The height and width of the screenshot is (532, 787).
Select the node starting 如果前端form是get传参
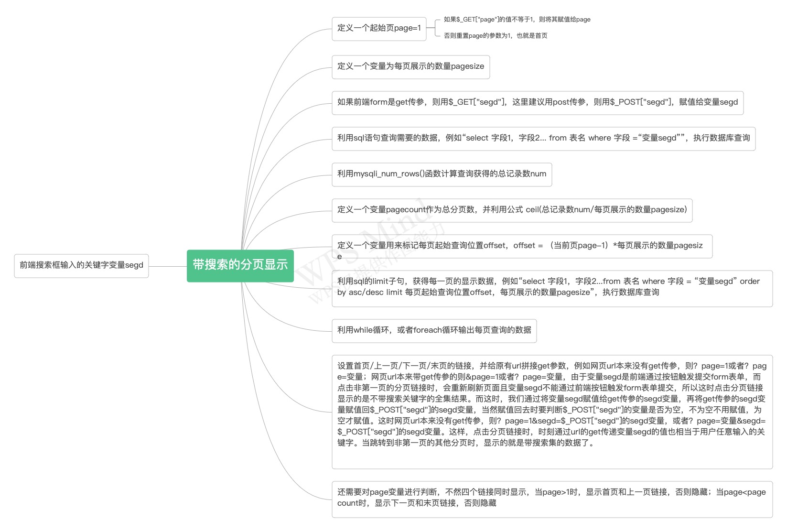pyautogui.click(x=538, y=103)
